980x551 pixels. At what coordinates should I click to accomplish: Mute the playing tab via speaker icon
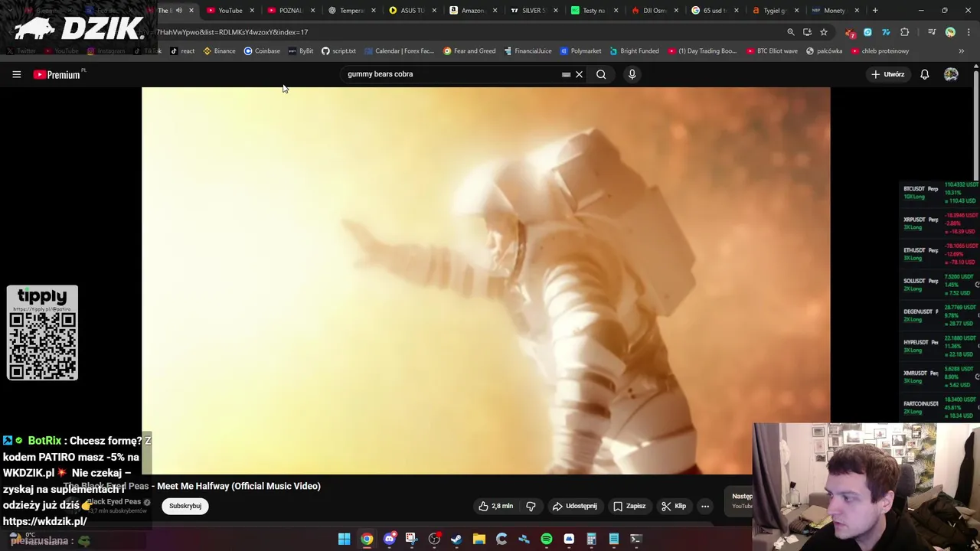click(178, 11)
